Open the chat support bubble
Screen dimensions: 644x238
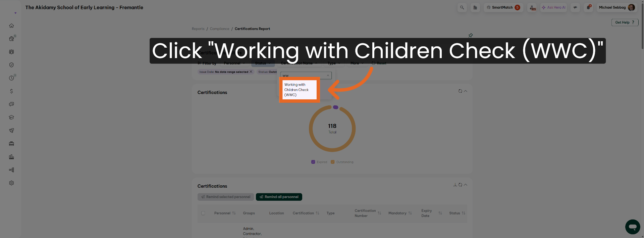[633, 227]
